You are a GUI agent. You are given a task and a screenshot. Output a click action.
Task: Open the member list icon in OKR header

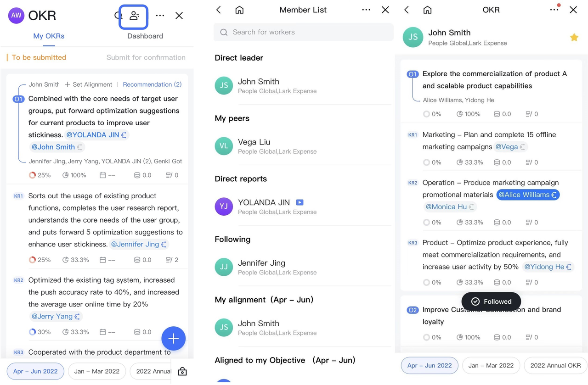point(134,16)
